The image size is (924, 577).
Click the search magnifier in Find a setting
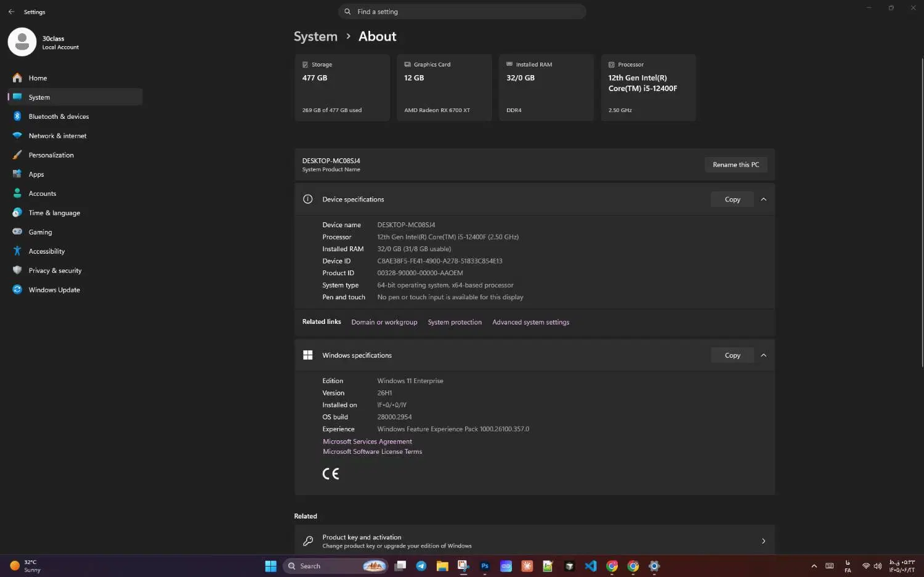tap(347, 12)
